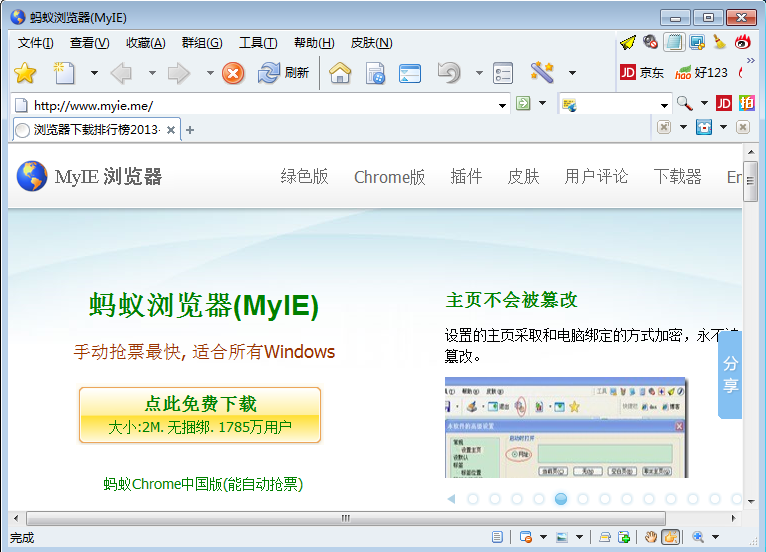Close the 浏览器下载排行榜2013 tab
Image resolution: width=766 pixels, height=552 pixels.
(x=170, y=130)
